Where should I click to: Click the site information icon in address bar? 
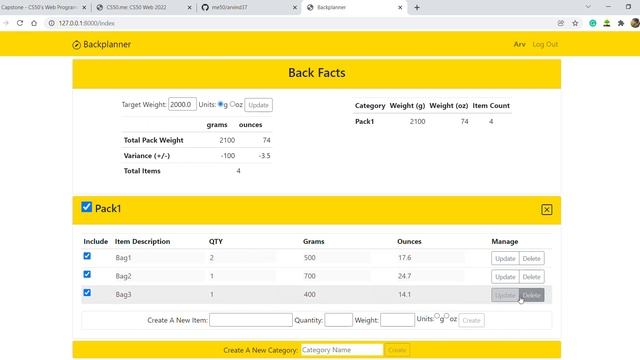coord(51,23)
